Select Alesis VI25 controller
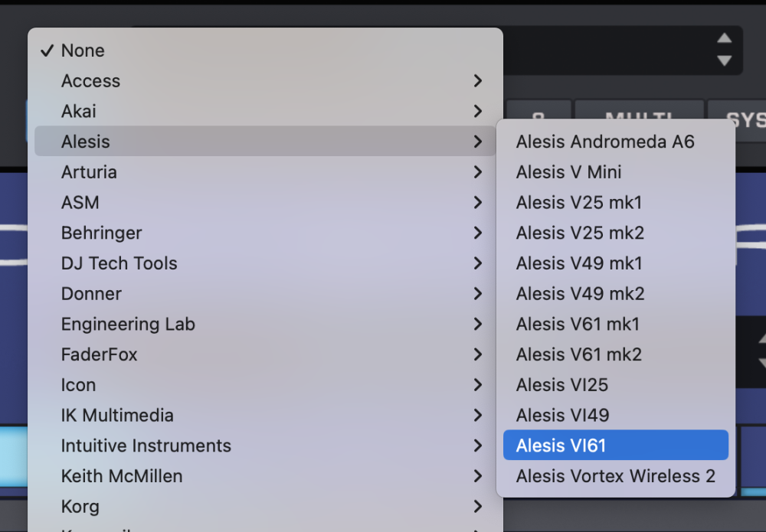The height and width of the screenshot is (532, 766). point(562,385)
